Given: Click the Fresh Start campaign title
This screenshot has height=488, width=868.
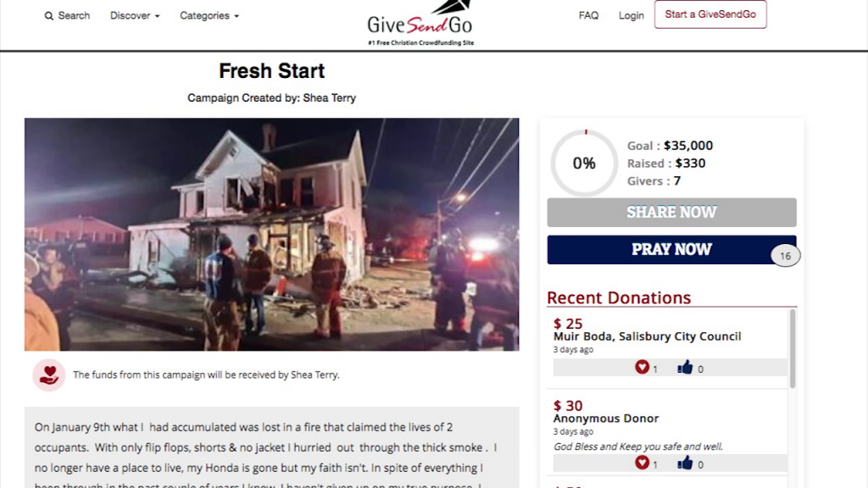Looking at the screenshot, I should 272,71.
